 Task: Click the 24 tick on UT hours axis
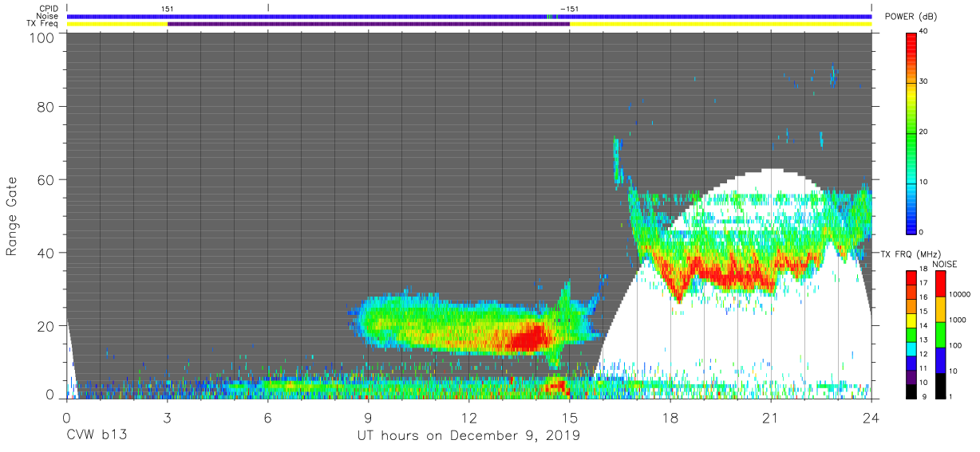(x=871, y=416)
